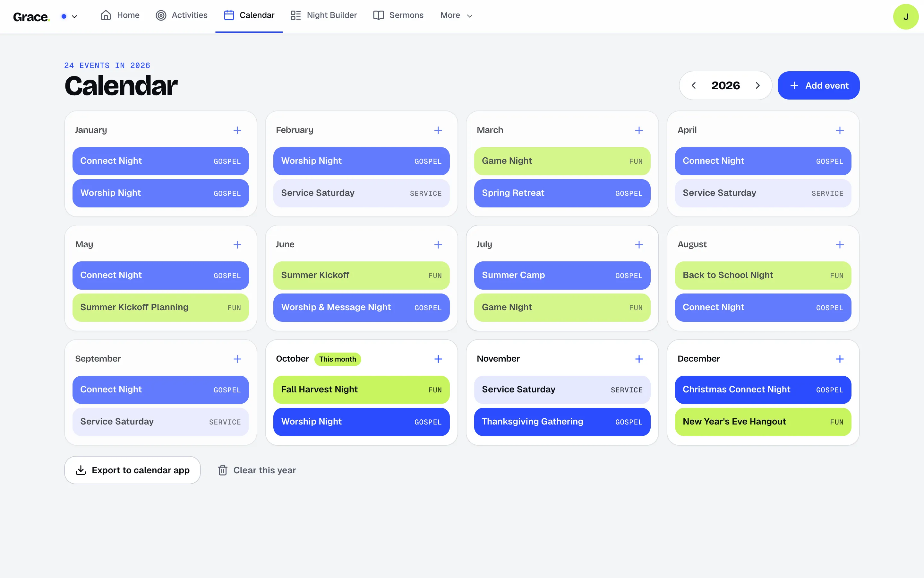
Task: Open October's Fall Harvest Night event
Action: click(x=361, y=390)
